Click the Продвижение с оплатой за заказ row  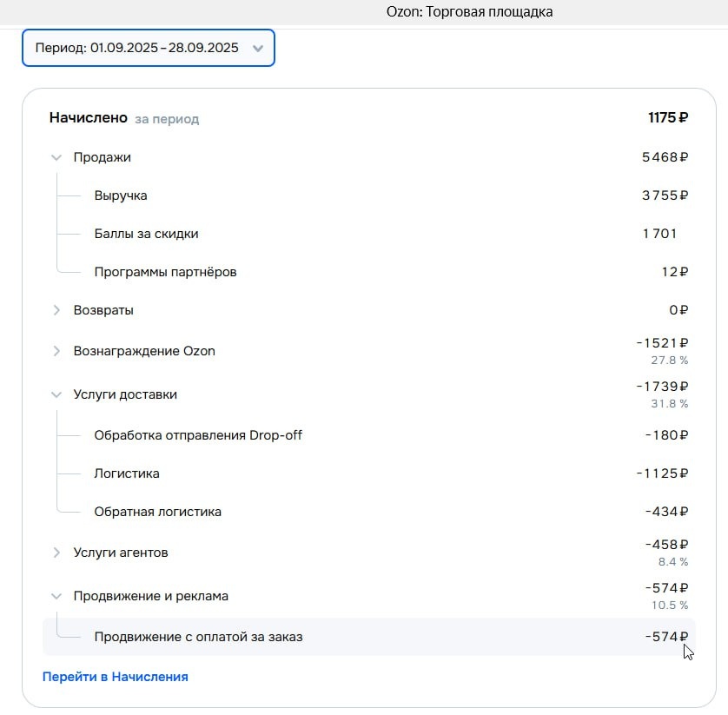click(196, 636)
